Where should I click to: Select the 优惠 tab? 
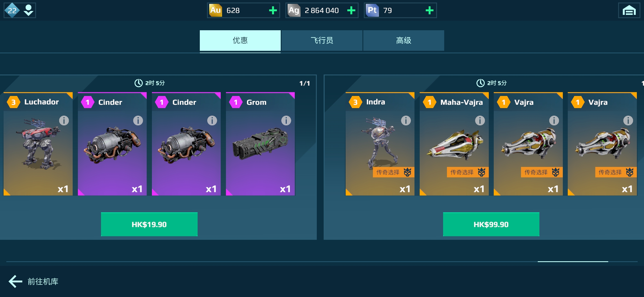coord(240,40)
